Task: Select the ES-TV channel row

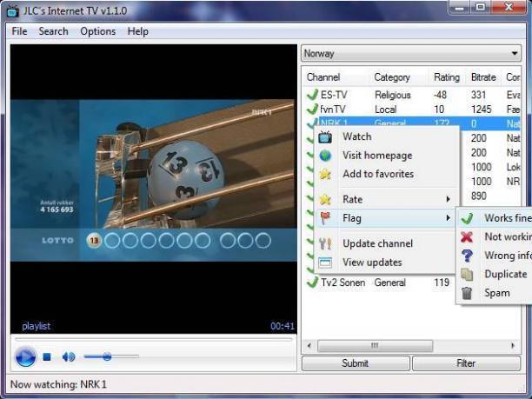Action: (x=412, y=95)
